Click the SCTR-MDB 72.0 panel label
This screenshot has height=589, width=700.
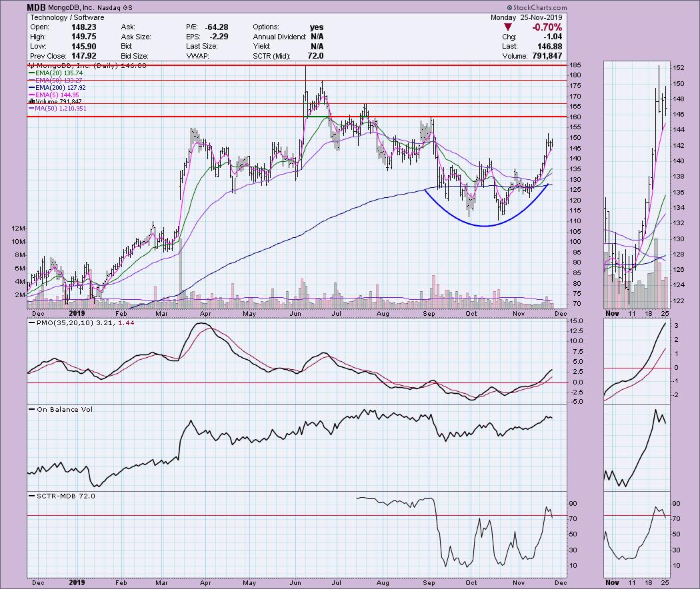[64, 496]
